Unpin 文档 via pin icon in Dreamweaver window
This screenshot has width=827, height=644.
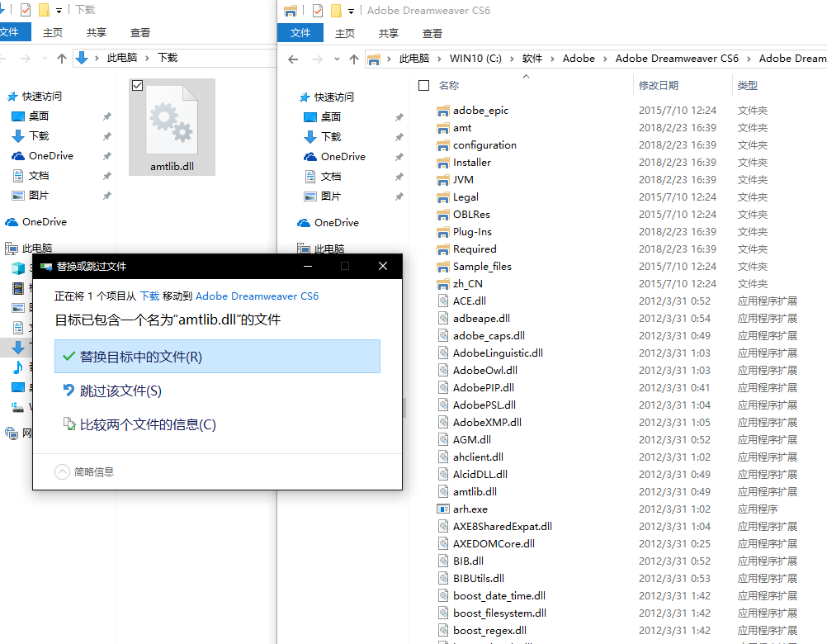pos(399,176)
